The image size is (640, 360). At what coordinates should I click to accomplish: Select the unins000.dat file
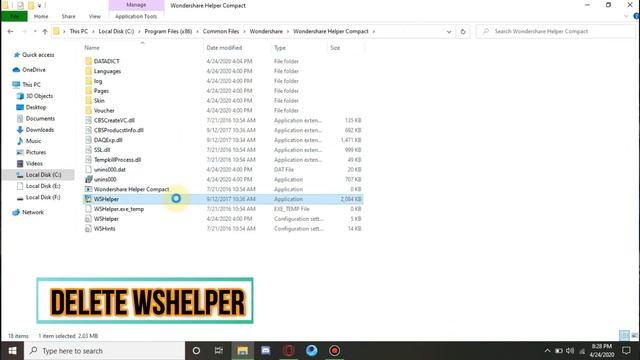tap(109, 169)
